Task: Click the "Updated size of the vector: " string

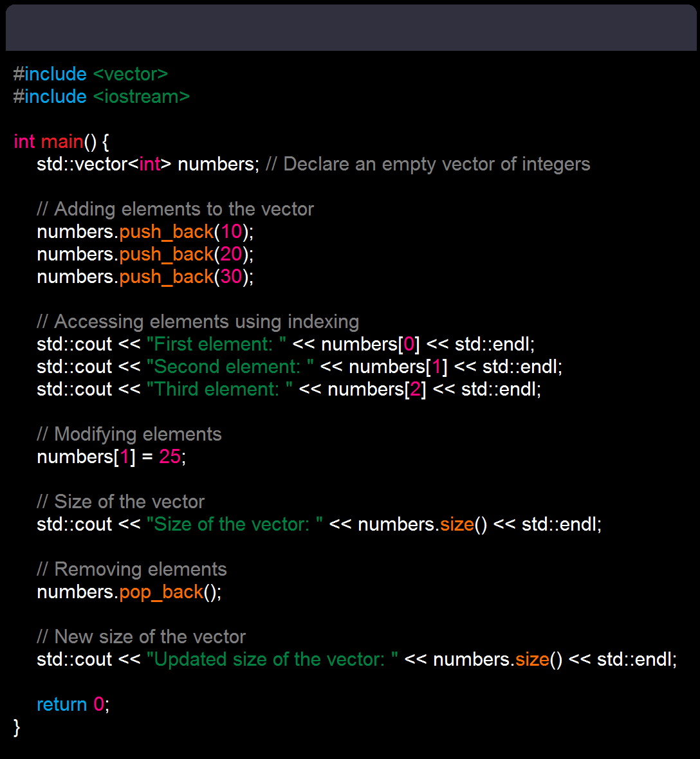Action: pos(272,659)
